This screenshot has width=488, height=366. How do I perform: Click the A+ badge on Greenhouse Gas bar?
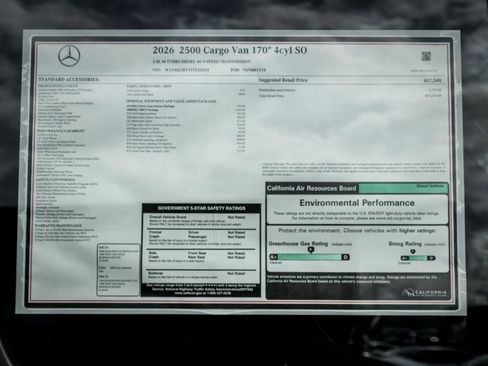pyautogui.click(x=273, y=257)
